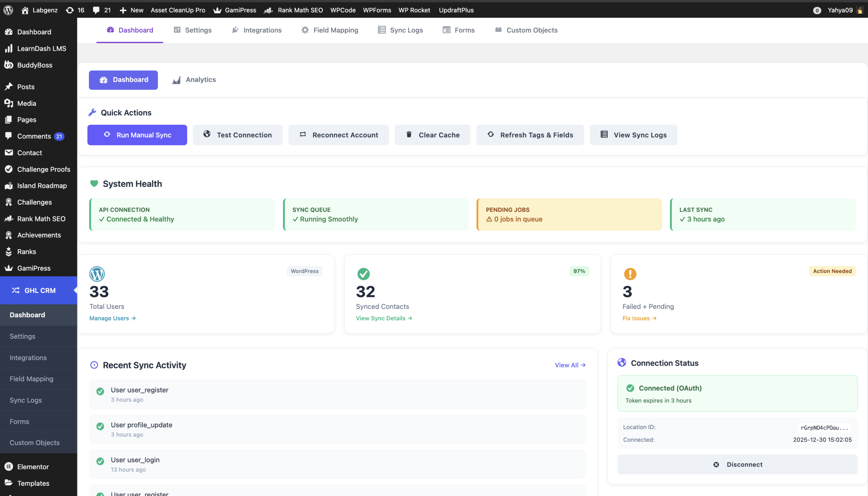Open View All recent sync activity
The image size is (868, 496).
[570, 365]
